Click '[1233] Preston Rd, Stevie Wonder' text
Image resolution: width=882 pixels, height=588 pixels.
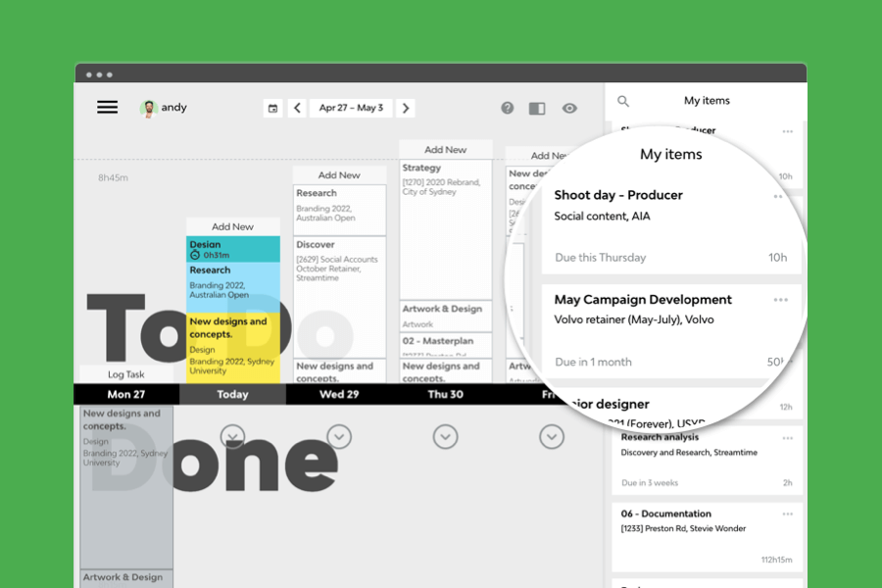683,528
